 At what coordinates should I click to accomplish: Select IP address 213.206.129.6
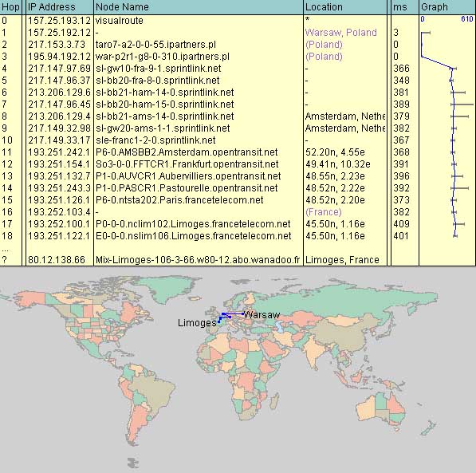click(x=59, y=93)
